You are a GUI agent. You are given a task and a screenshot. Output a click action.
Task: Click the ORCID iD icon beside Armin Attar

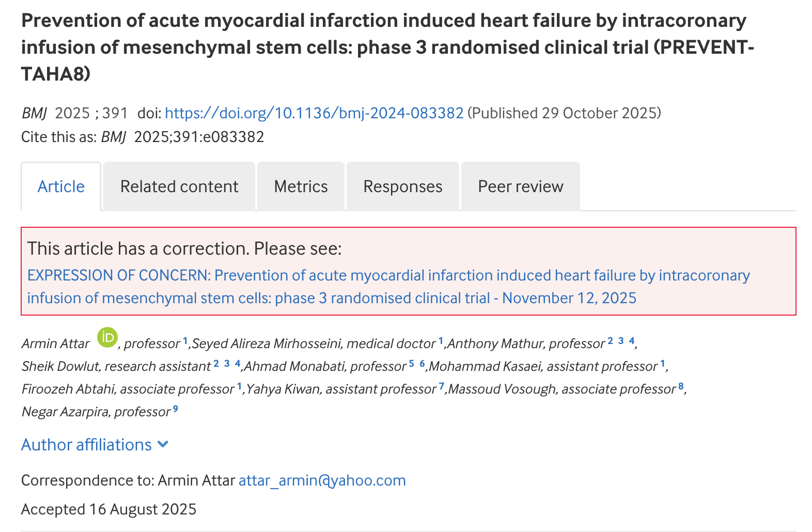107,337
